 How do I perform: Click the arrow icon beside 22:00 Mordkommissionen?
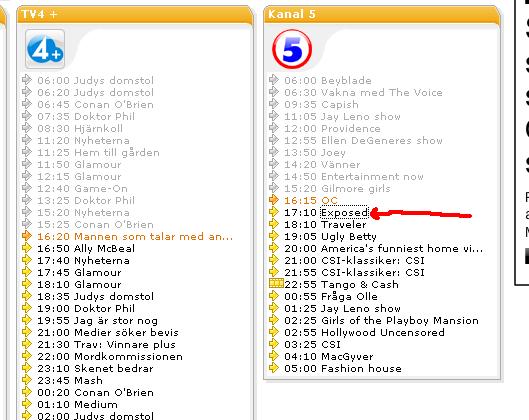(27, 356)
